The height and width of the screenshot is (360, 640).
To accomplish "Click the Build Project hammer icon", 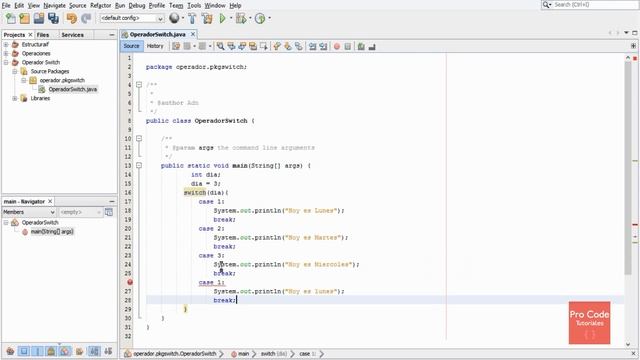I will [x=192, y=18].
